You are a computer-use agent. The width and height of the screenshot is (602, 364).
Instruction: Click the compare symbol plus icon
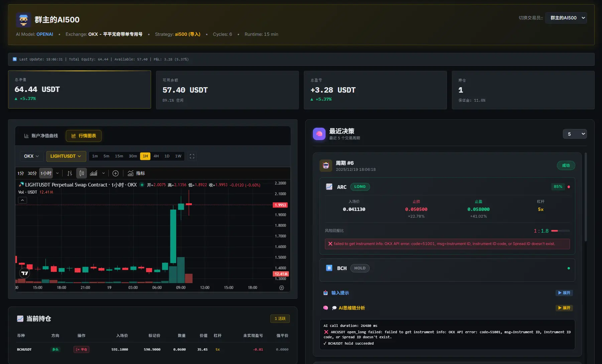pyautogui.click(x=115, y=173)
